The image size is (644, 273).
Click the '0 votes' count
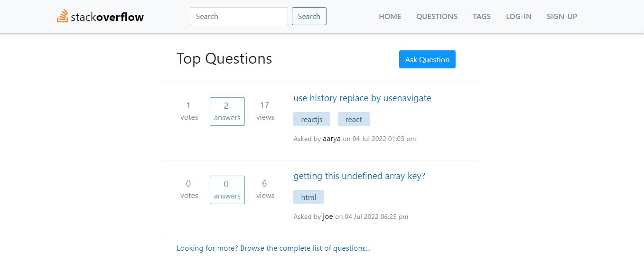189,189
